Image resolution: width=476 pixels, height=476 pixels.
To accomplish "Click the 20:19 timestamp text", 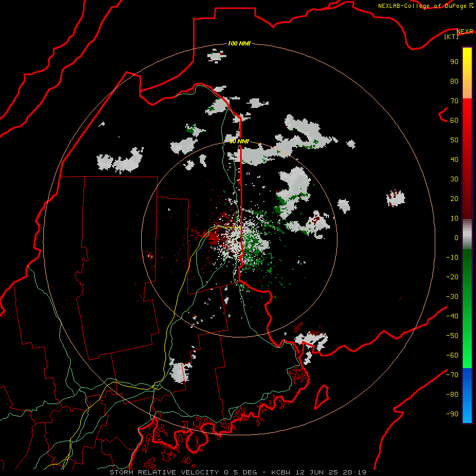I will point(354,472).
